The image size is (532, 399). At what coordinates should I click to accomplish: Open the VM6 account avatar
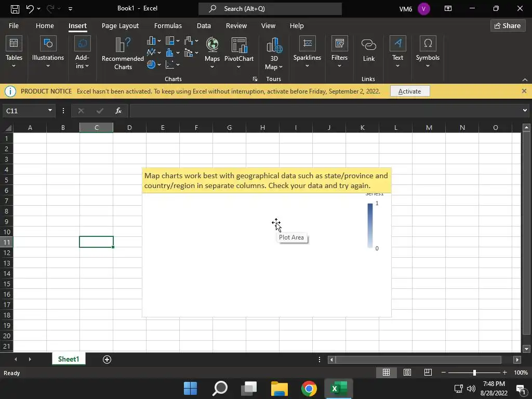[424, 9]
